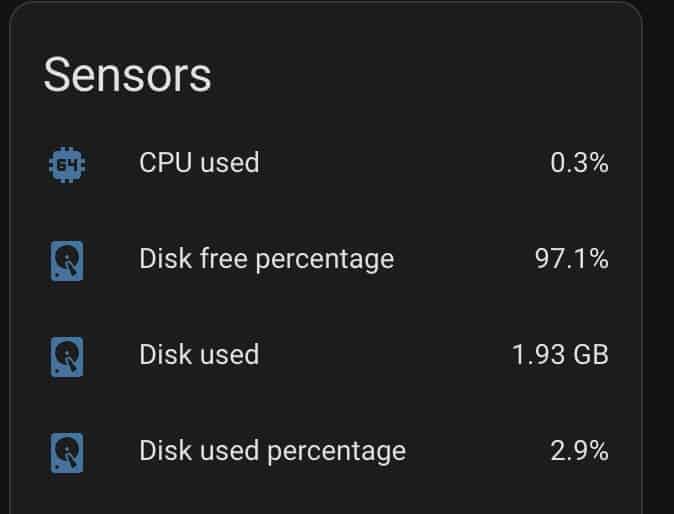This screenshot has height=514, width=674.
Task: Click the CPU chip icon
Action: pyautogui.click(x=67, y=165)
